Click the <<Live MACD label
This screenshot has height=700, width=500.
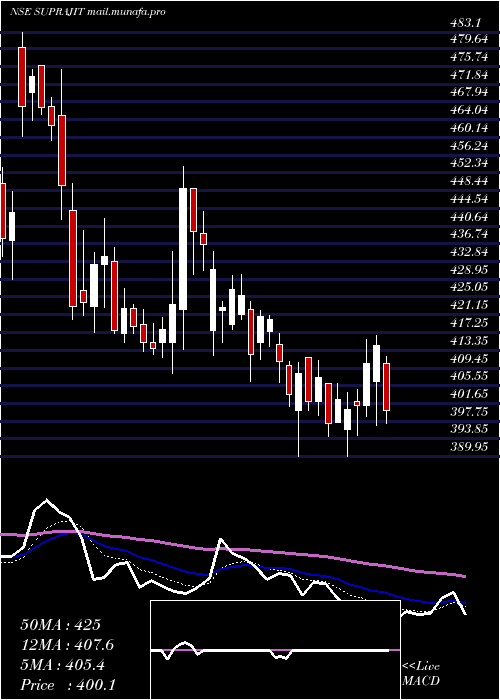point(421,674)
